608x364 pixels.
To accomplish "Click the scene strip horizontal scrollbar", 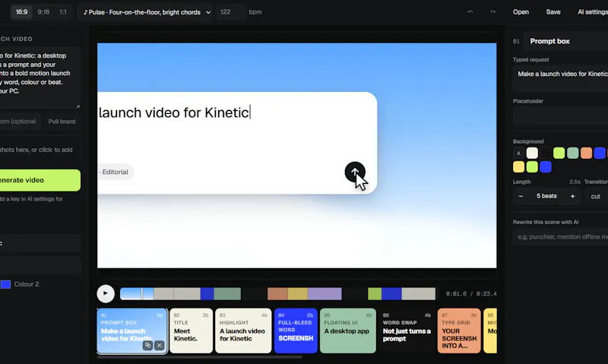I will coord(199,357).
